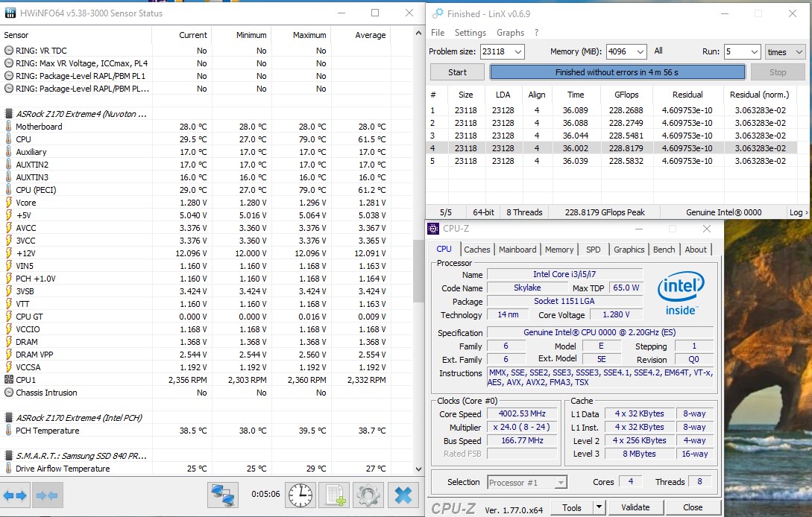Click the LinX Start button
This screenshot has width=812, height=517.
[x=457, y=72]
